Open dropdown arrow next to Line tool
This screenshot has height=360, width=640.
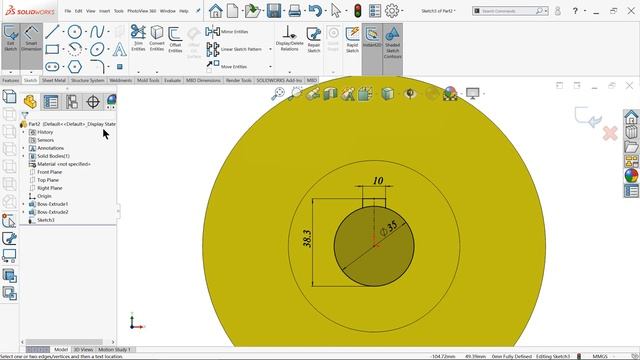(x=63, y=32)
